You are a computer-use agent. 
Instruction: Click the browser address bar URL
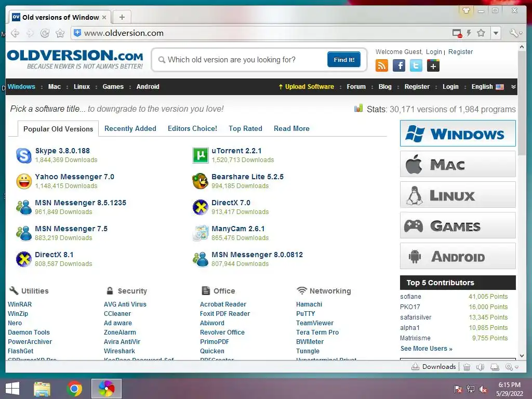(124, 33)
